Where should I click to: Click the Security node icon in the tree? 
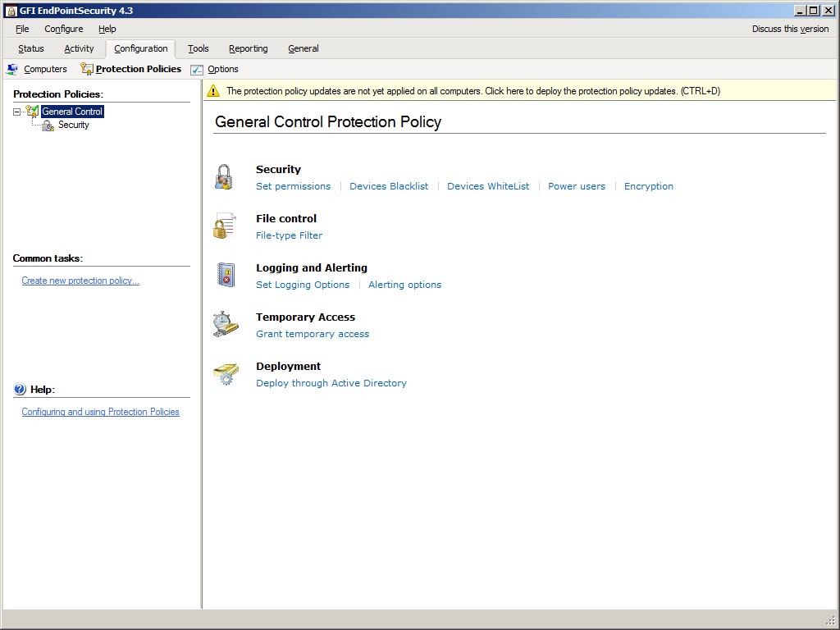(x=48, y=126)
